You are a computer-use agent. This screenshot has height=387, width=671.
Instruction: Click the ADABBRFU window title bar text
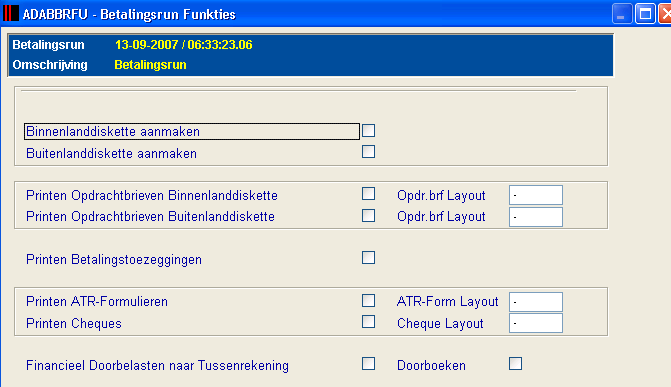pyautogui.click(x=129, y=15)
